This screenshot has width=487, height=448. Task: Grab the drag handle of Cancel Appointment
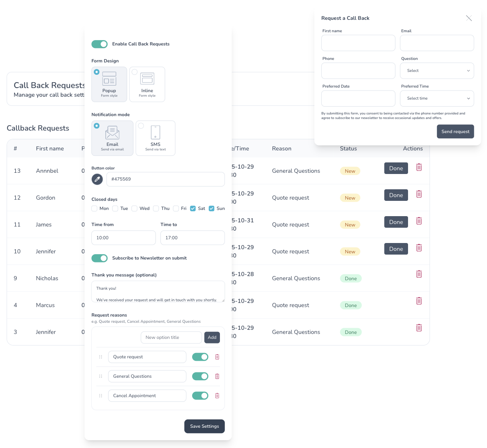pyautogui.click(x=100, y=396)
